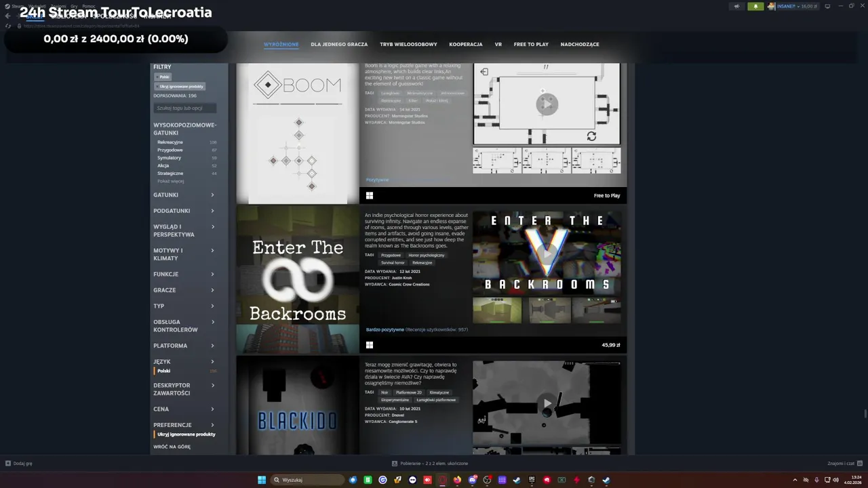The width and height of the screenshot is (868, 488).
Task: Open the Steam menu
Action: [x=17, y=6]
